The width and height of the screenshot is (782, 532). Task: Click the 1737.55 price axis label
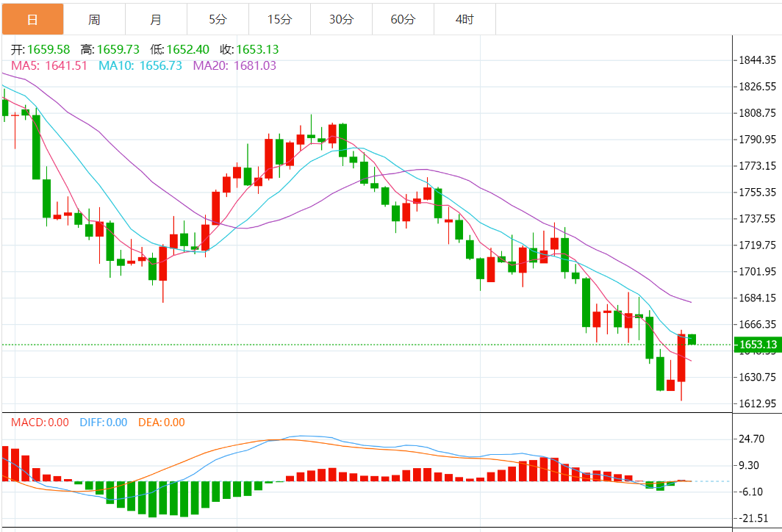click(x=757, y=219)
